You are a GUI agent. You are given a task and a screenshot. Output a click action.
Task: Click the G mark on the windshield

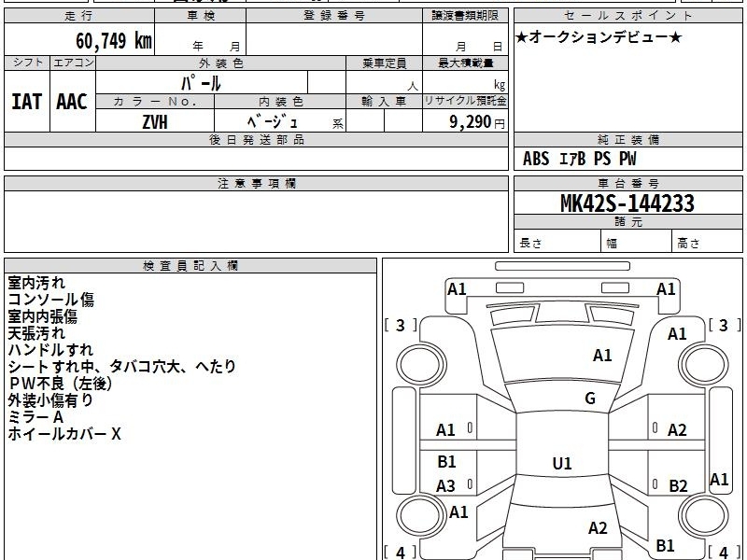pyautogui.click(x=590, y=399)
